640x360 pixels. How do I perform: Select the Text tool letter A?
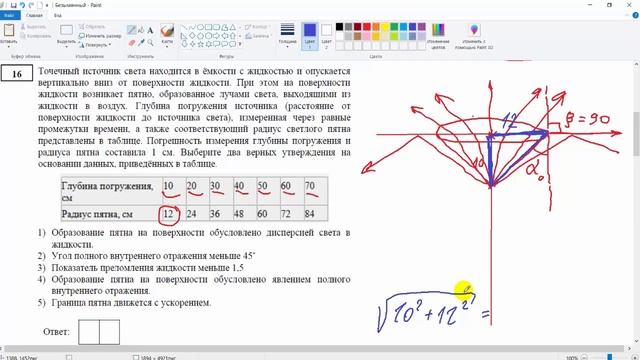(x=150, y=30)
